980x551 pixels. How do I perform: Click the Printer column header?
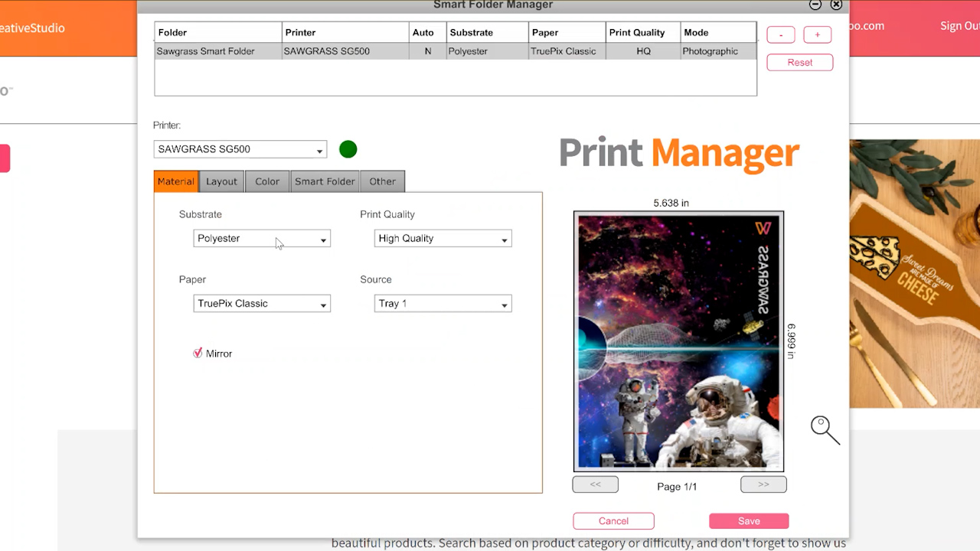click(345, 33)
